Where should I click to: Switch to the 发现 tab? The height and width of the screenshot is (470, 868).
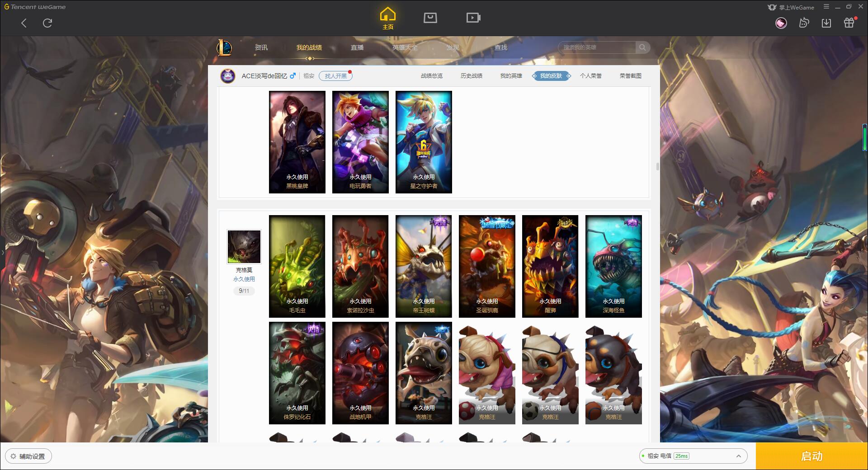[x=453, y=47]
